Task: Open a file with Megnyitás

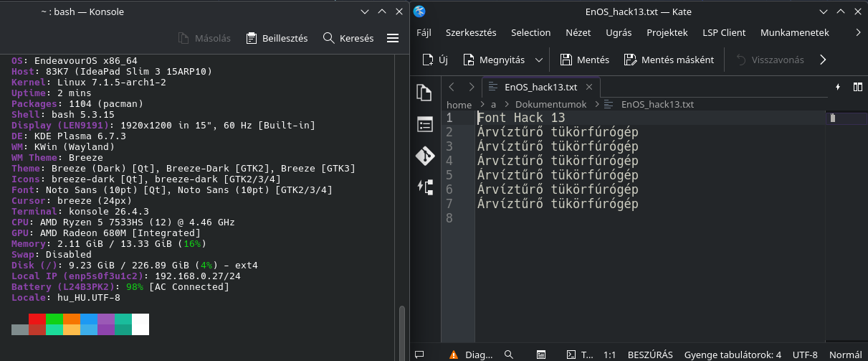Action: pyautogui.click(x=494, y=60)
